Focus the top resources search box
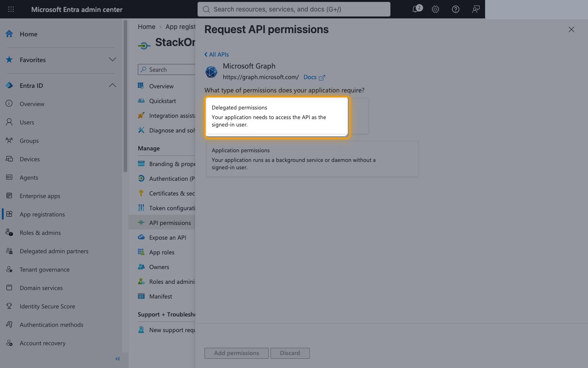Viewport: 588px width, 368px height. click(x=294, y=9)
